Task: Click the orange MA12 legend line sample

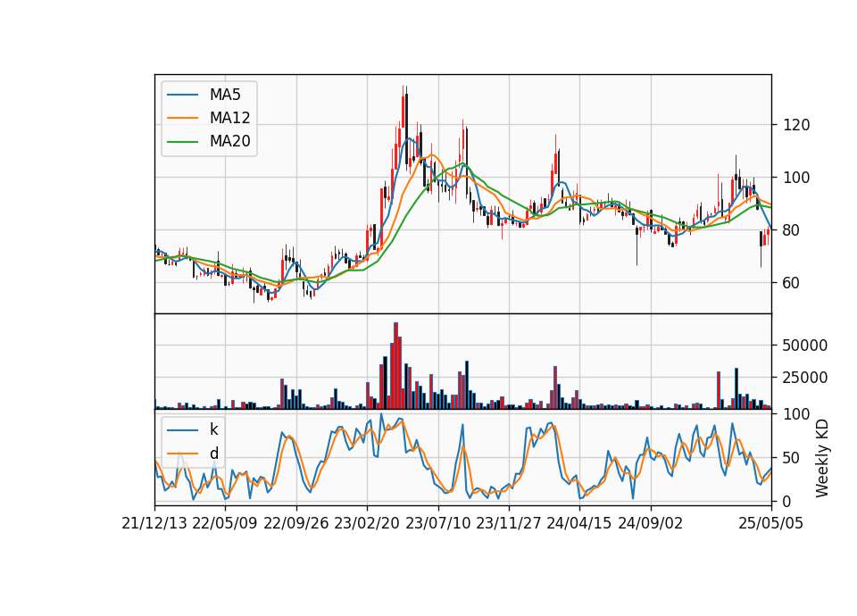Action: 182,118
